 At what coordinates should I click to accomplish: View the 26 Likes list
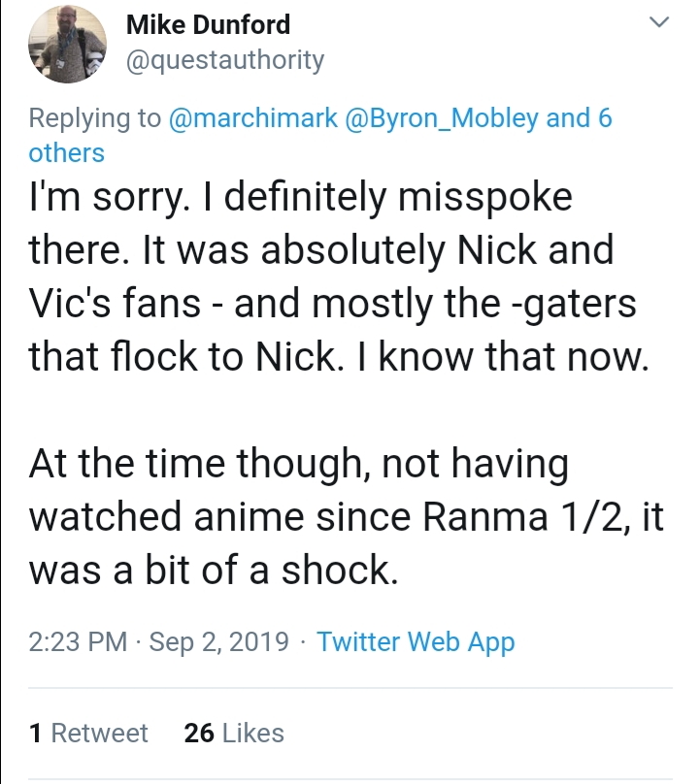point(234,733)
